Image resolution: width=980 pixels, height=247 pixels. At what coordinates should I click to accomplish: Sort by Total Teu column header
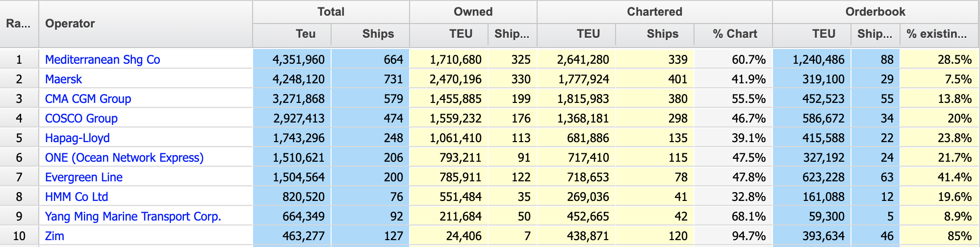305,34
